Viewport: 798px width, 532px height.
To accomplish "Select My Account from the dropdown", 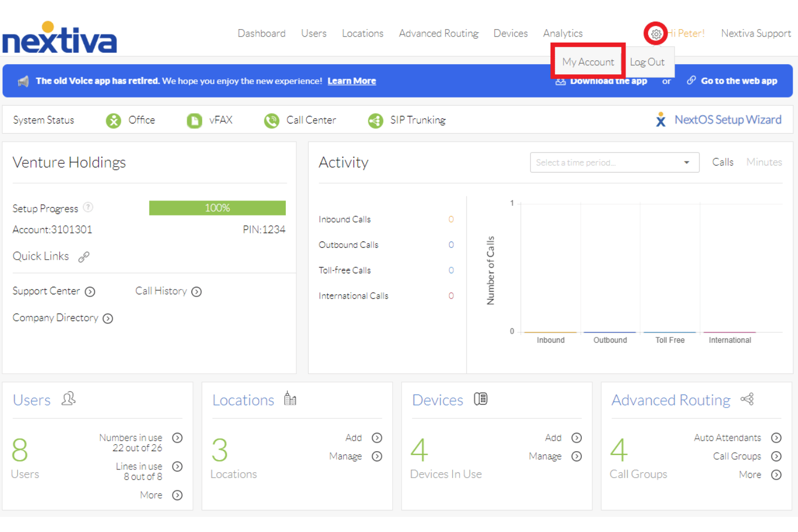I will (588, 62).
